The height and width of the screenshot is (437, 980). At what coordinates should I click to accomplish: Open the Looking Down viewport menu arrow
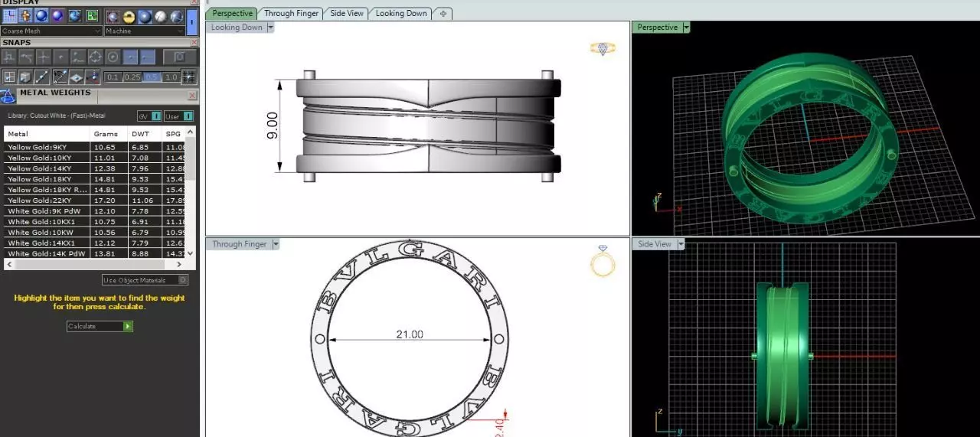coord(271,28)
